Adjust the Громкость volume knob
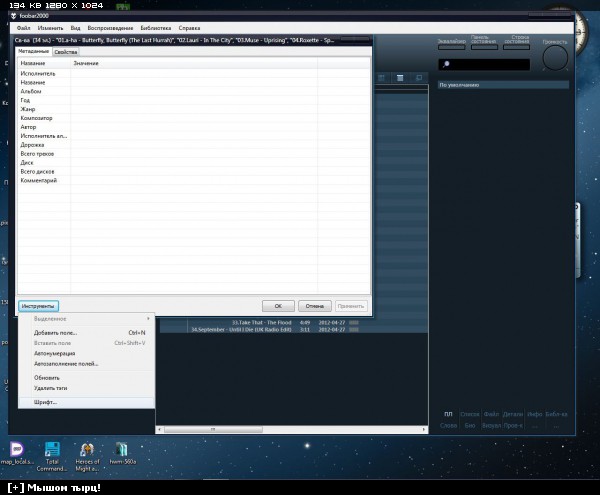Viewport: 600px width, 495px height. (555, 58)
